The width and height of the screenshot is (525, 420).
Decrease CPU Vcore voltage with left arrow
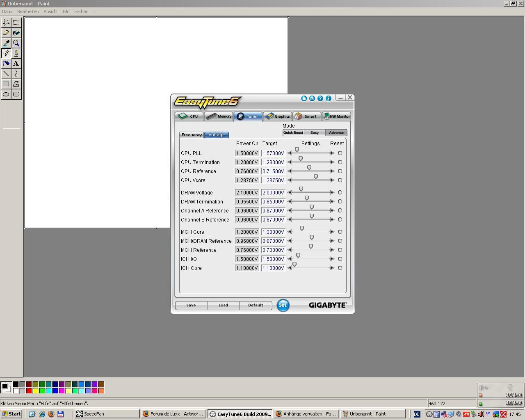click(290, 180)
